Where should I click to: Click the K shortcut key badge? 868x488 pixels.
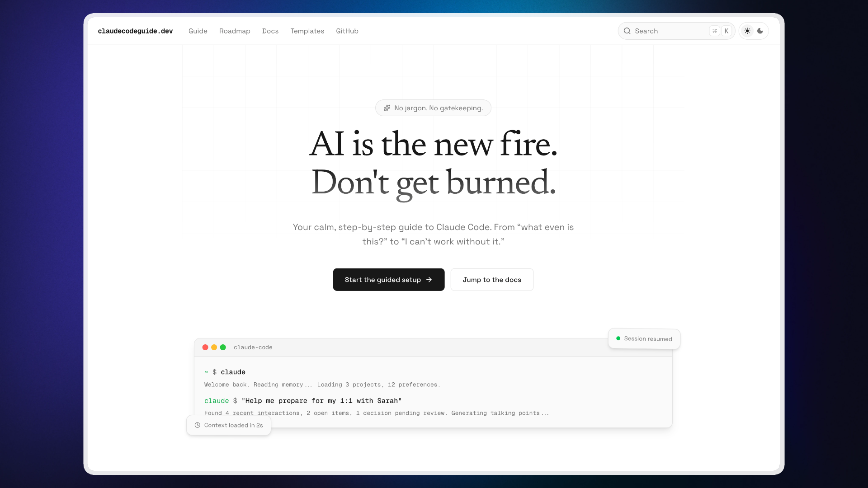click(x=726, y=31)
